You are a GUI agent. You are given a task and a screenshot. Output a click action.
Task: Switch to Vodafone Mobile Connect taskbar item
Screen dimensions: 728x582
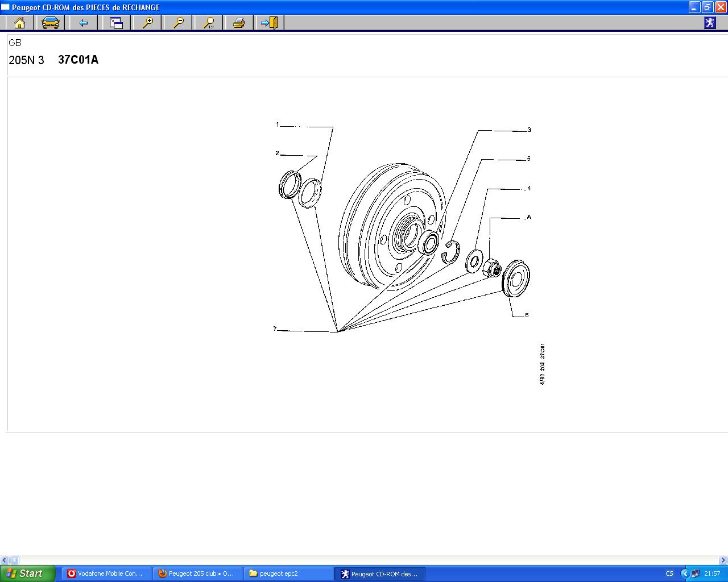coord(106,573)
